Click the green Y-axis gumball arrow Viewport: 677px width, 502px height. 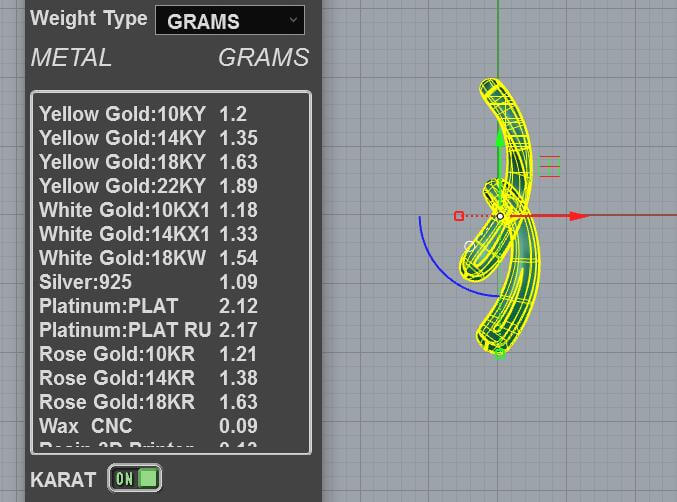point(499,138)
